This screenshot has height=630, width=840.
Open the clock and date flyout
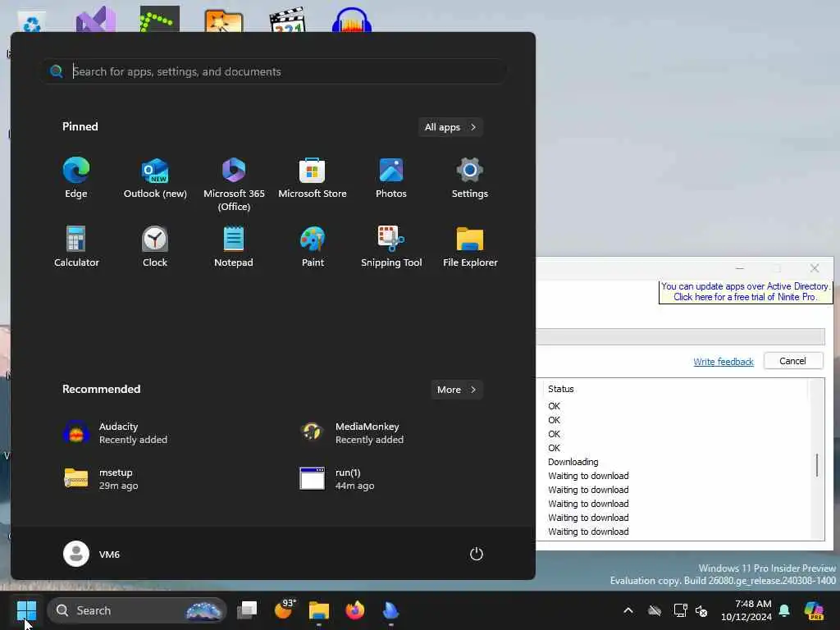click(746, 610)
